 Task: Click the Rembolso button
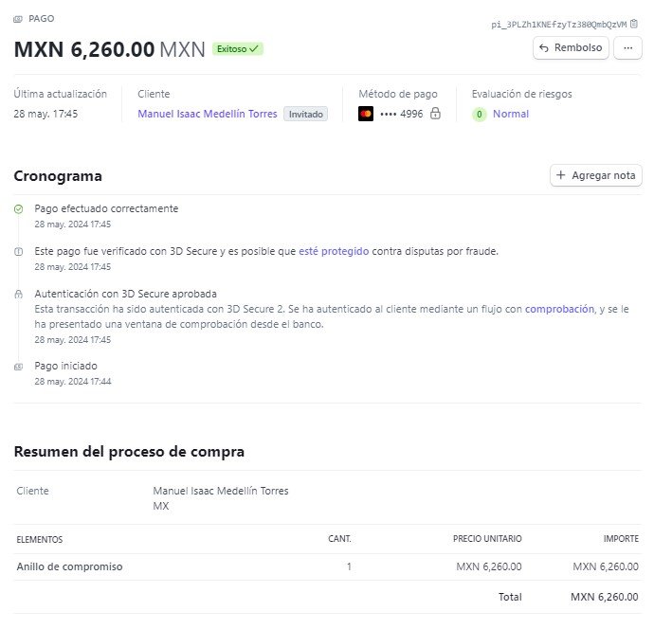click(571, 48)
